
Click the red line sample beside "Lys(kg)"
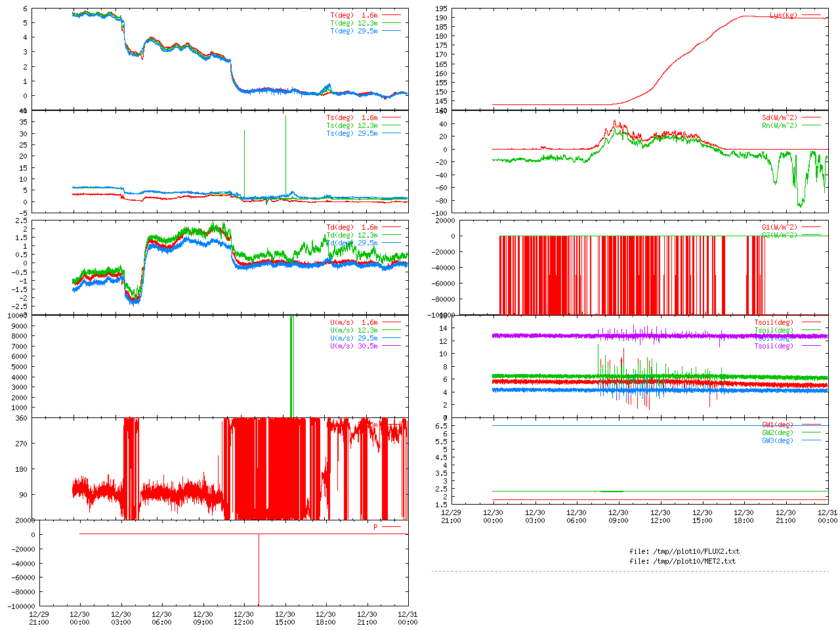click(811, 15)
